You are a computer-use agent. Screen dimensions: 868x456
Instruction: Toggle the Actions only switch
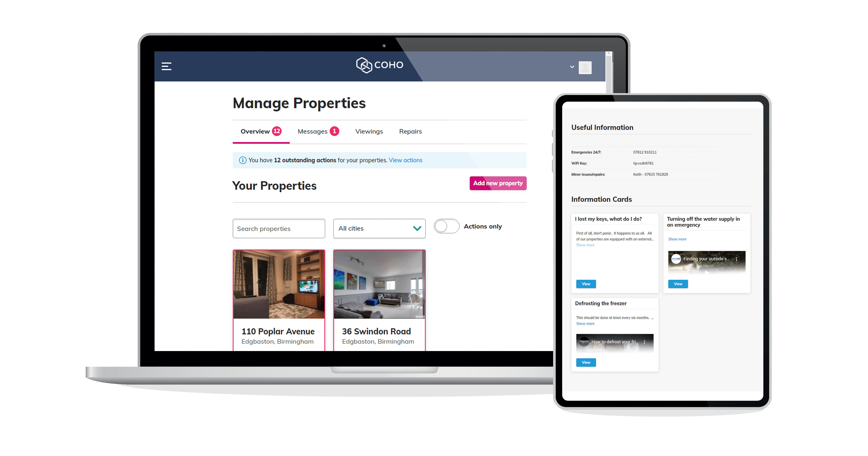(447, 226)
